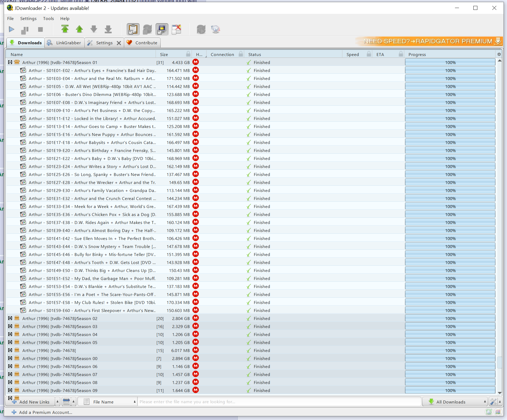Image resolution: width=507 pixels, height=420 pixels.
Task: Move selection to bottom of list
Action: point(108,29)
